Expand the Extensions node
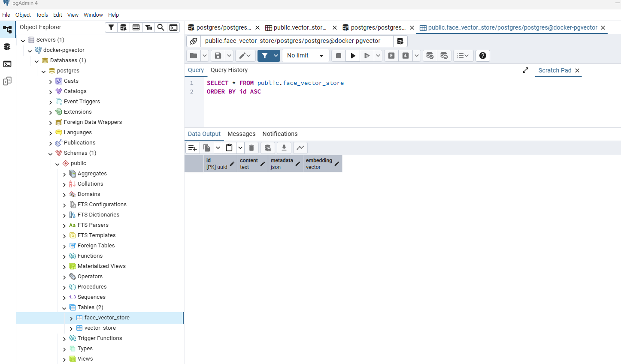 pyautogui.click(x=51, y=112)
